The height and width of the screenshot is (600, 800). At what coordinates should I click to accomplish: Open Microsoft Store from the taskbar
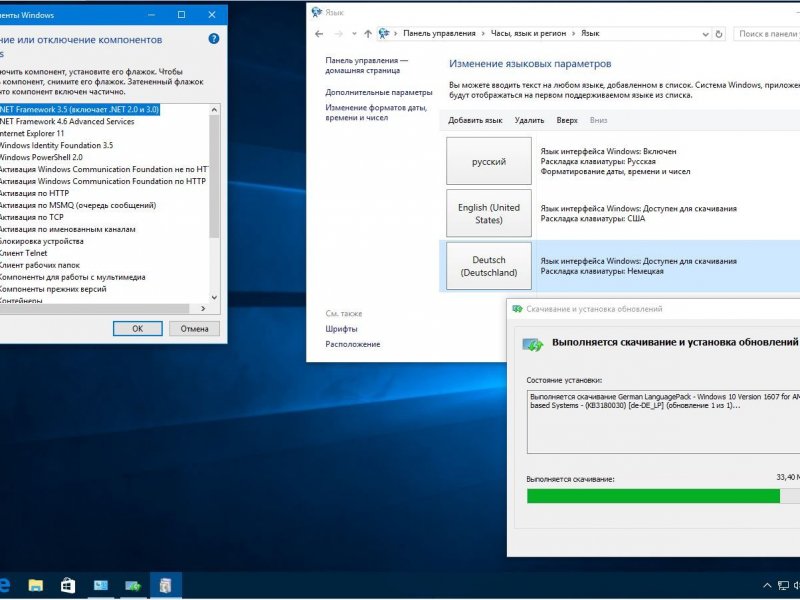pyautogui.click(x=68, y=585)
